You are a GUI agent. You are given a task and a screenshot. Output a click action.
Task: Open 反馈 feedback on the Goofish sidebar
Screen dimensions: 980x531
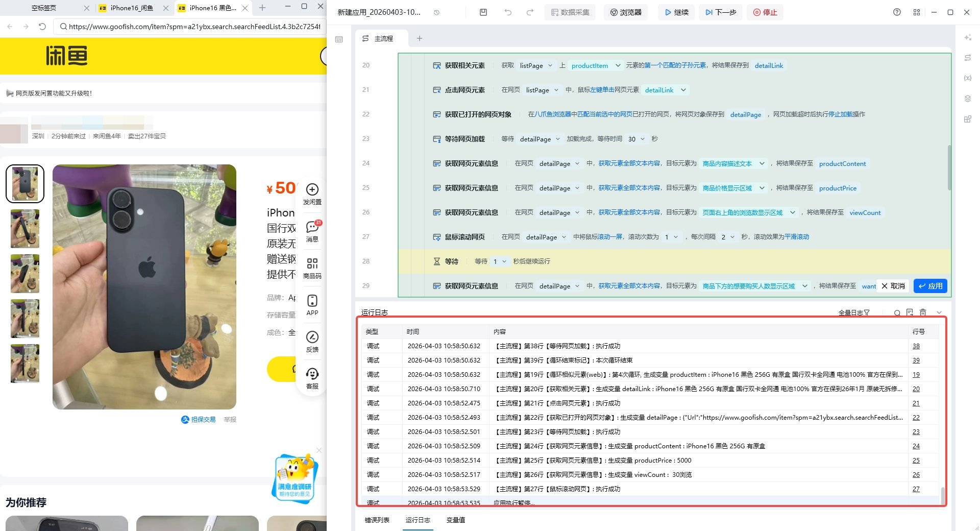point(312,342)
